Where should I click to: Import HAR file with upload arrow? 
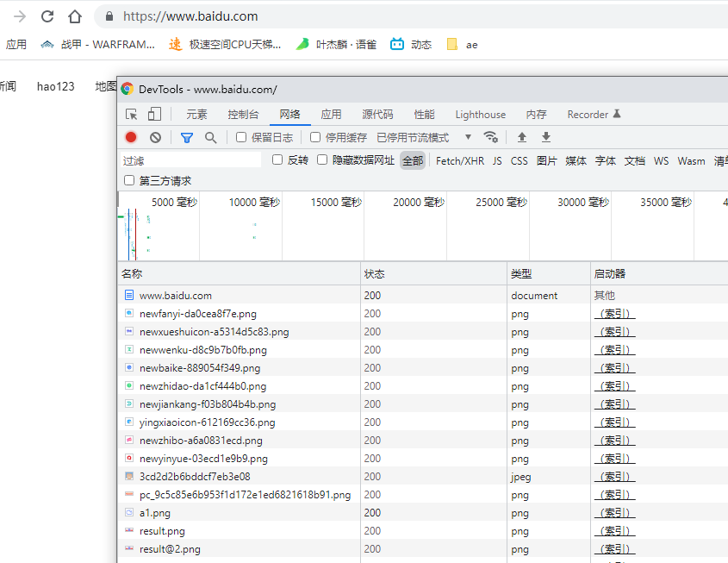pos(522,137)
